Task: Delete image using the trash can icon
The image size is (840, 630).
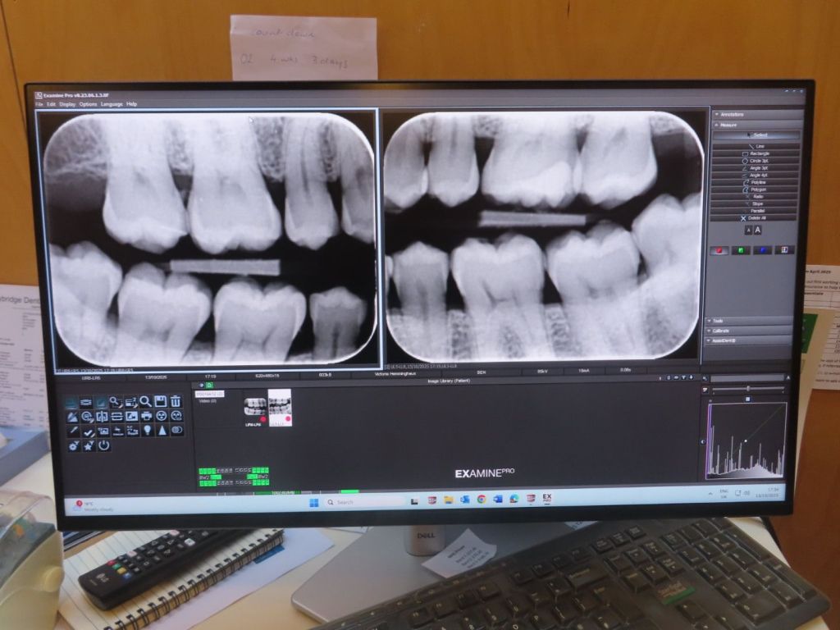Action: click(176, 402)
